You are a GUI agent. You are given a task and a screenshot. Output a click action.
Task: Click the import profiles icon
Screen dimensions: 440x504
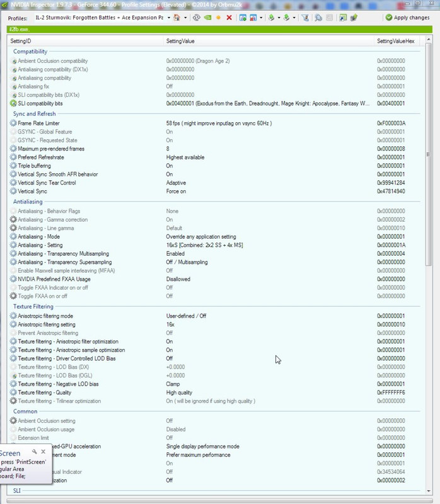coord(286,18)
